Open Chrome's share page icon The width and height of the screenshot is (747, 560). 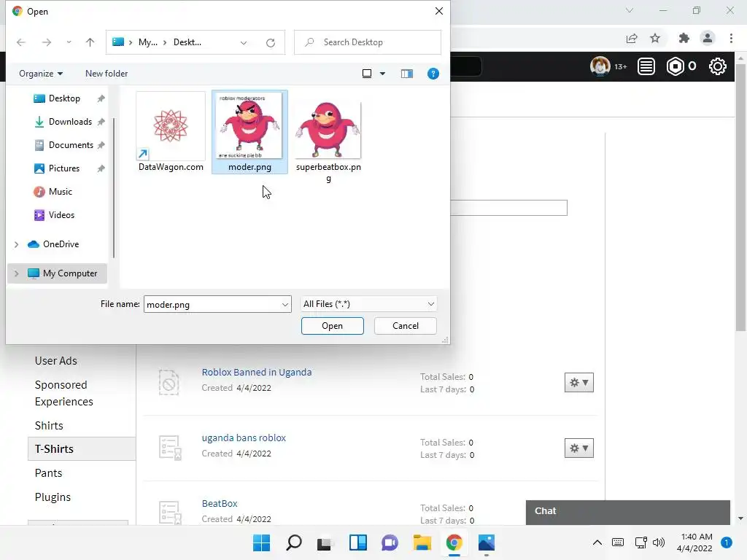pyautogui.click(x=632, y=39)
